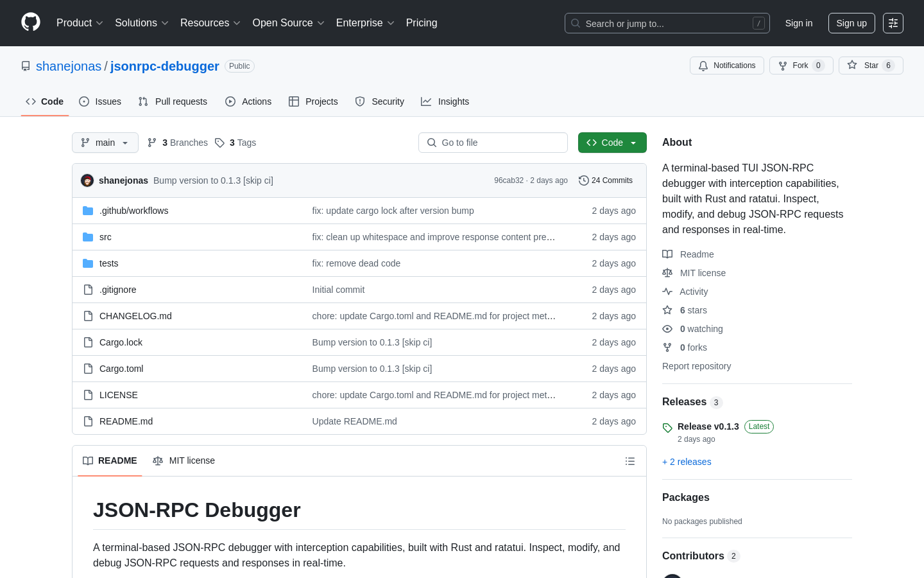
Task: Open the Product dropdown menu
Action: coord(80,23)
